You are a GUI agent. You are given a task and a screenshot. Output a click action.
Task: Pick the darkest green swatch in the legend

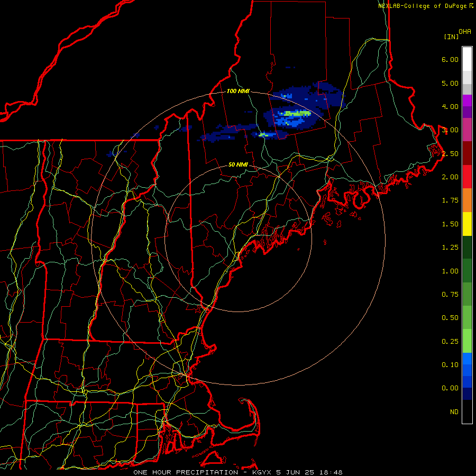(467, 248)
